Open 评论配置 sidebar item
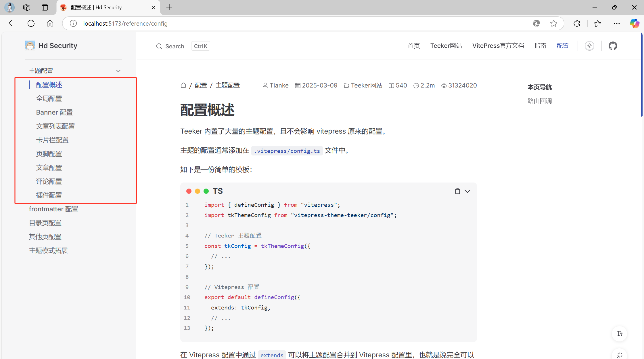644x359 pixels. coord(49,181)
